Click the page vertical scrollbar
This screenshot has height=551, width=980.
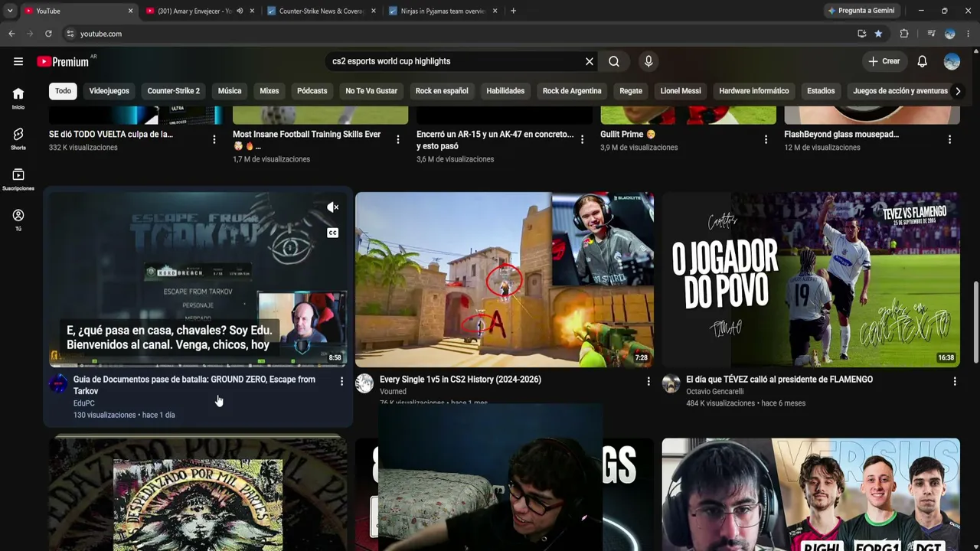(975, 321)
